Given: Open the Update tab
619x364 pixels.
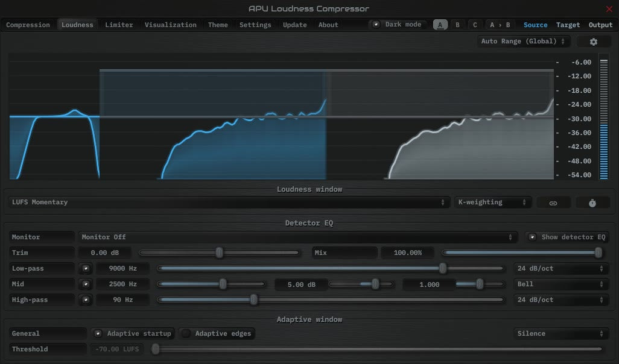Looking at the screenshot, I should click(x=294, y=25).
